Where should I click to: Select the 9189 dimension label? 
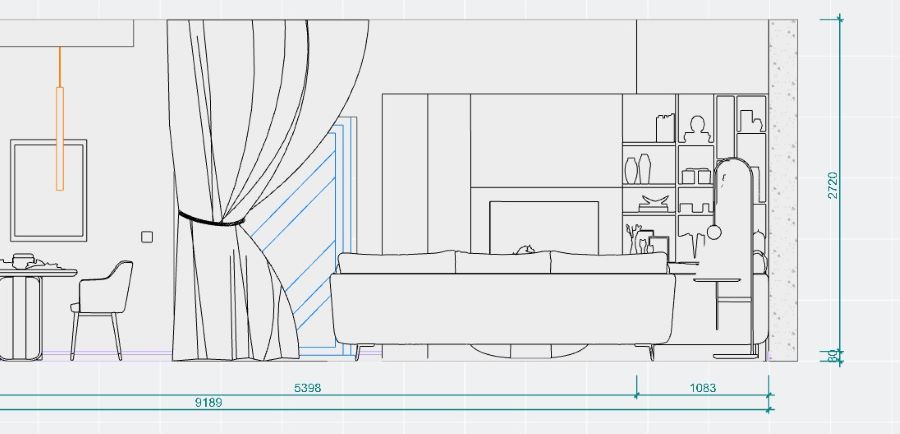tap(208, 402)
